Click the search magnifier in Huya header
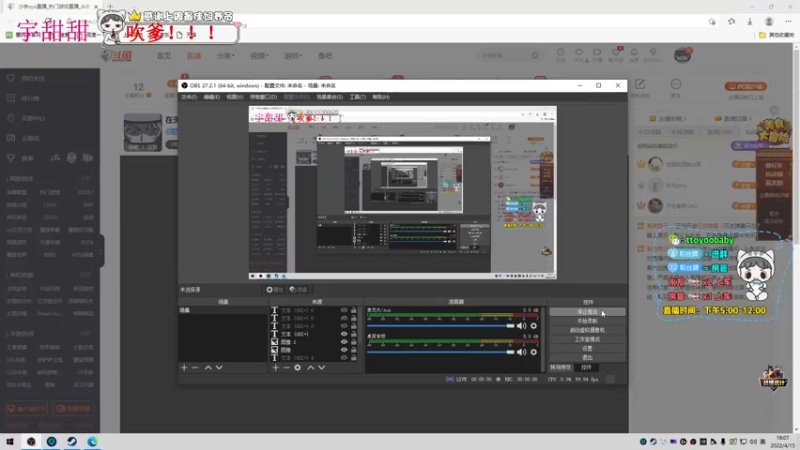This screenshot has height=450, width=800. click(x=535, y=56)
